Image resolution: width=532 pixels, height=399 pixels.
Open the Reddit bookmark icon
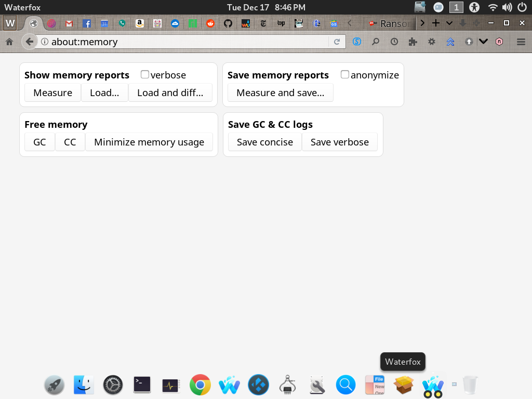[x=209, y=23]
